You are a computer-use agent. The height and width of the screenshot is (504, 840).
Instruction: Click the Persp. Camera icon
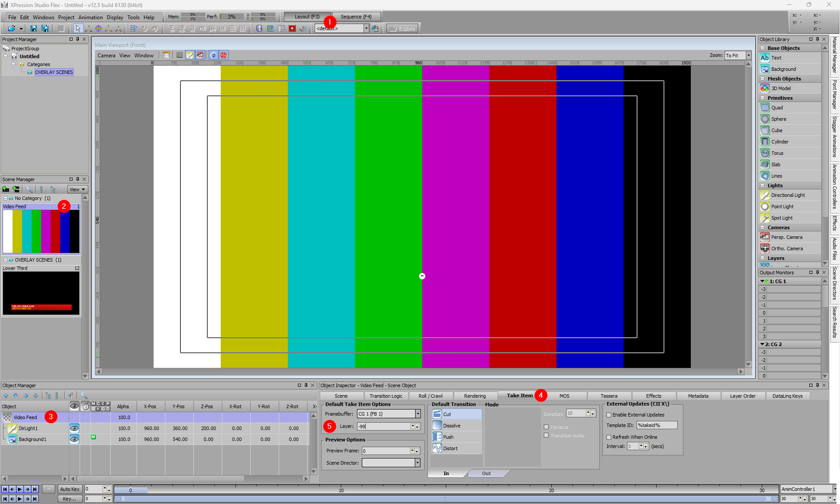point(765,237)
